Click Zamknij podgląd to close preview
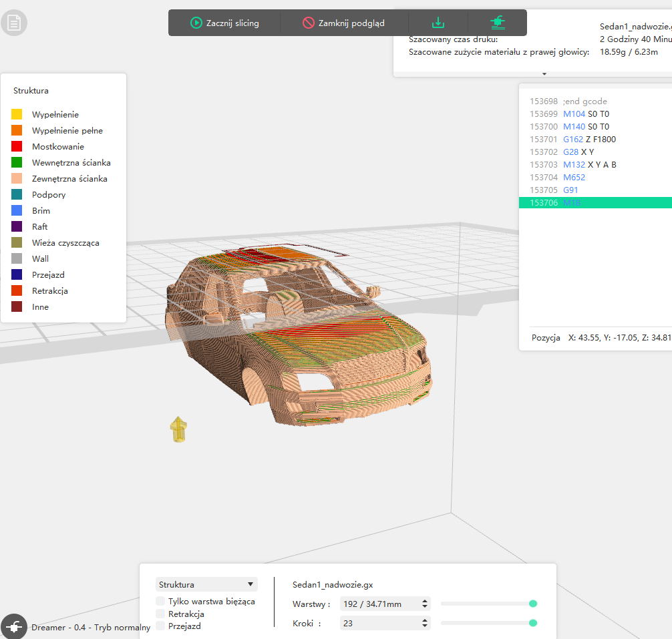 click(x=343, y=23)
